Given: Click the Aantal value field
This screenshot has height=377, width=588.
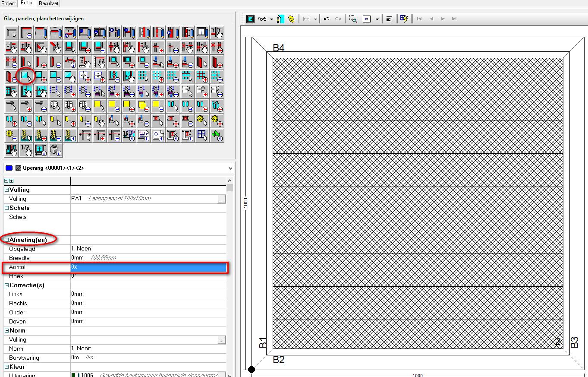Looking at the screenshot, I should 148,267.
